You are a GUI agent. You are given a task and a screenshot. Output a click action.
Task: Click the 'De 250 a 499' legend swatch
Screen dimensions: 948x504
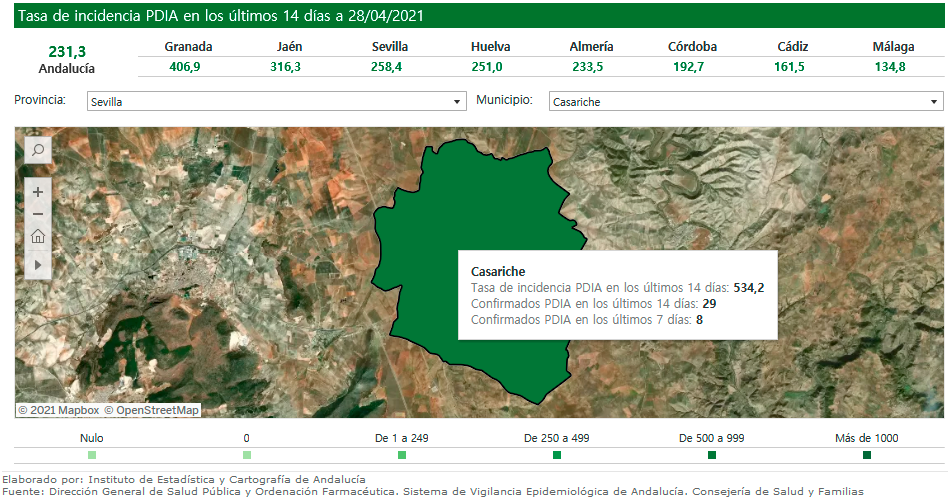click(557, 456)
